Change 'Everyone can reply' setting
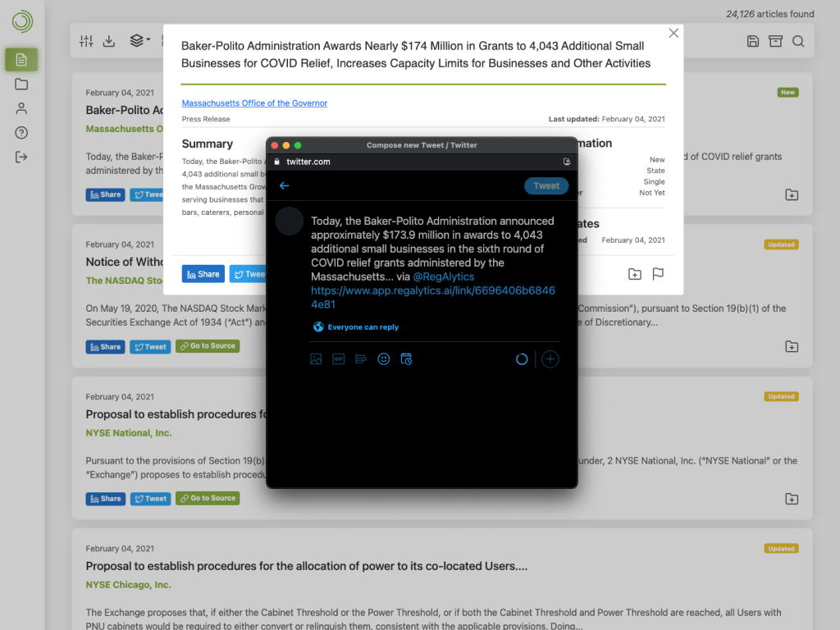The height and width of the screenshot is (630, 840). (x=356, y=327)
